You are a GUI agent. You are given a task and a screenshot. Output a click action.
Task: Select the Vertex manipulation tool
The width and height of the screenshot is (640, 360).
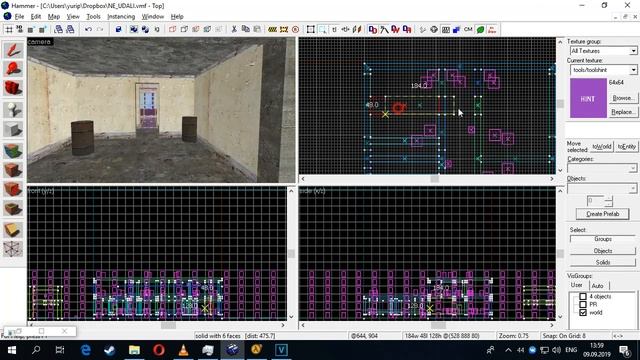pyautogui.click(x=13, y=249)
